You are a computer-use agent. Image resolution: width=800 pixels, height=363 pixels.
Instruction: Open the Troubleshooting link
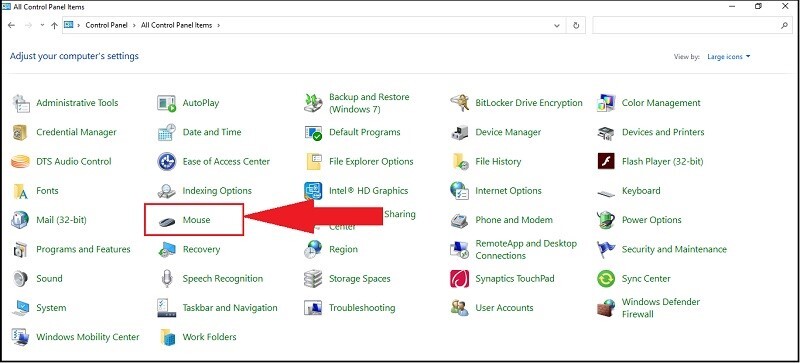click(x=362, y=308)
